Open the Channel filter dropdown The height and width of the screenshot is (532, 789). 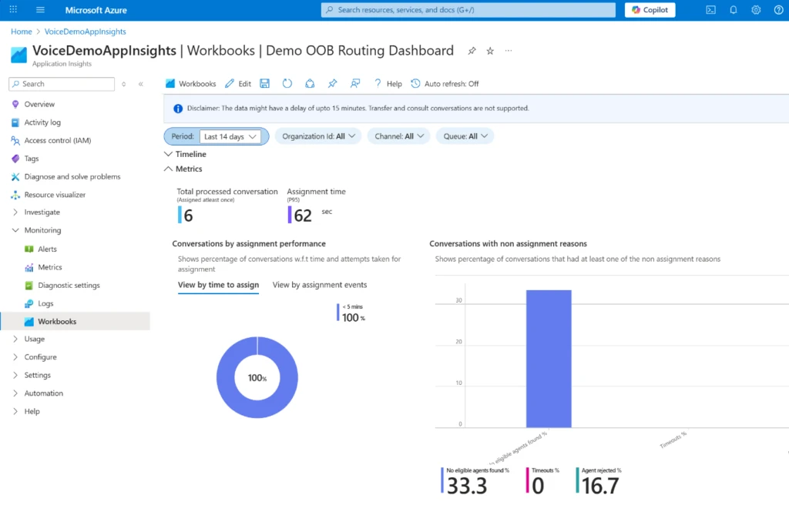398,136
